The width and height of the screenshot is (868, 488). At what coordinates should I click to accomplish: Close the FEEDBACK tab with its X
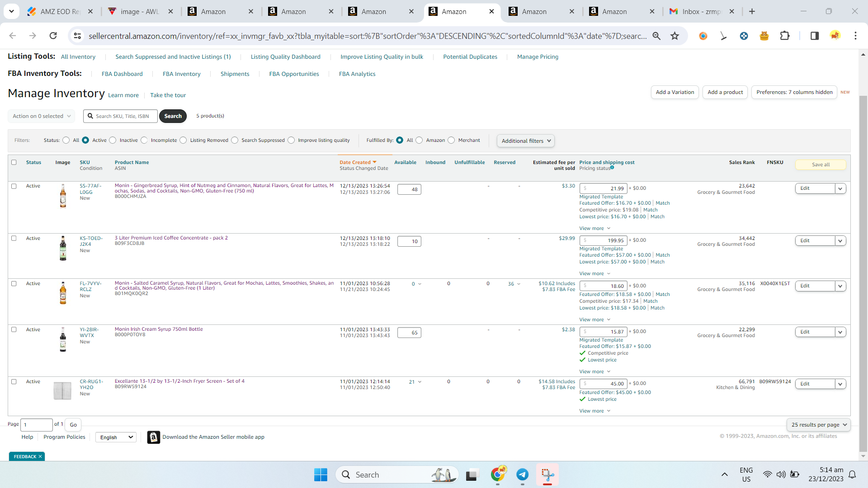(x=40, y=457)
